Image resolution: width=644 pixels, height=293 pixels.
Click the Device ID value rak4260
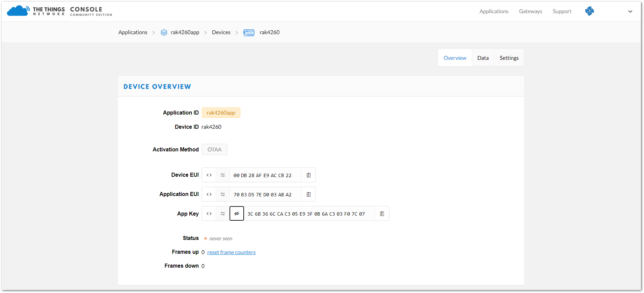[x=211, y=127]
